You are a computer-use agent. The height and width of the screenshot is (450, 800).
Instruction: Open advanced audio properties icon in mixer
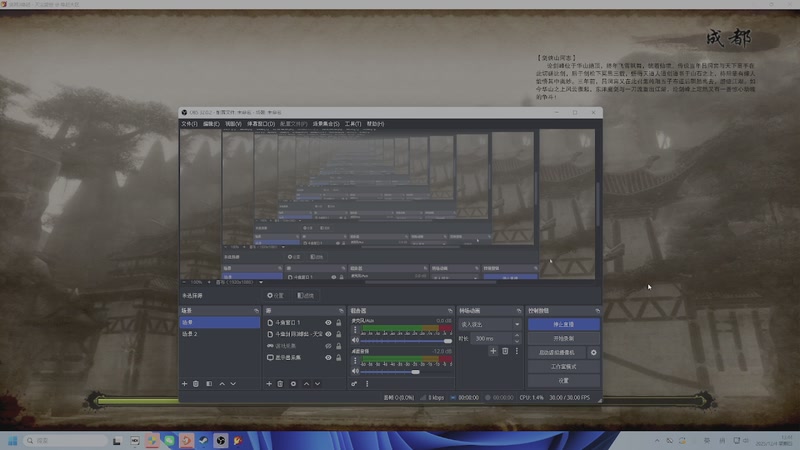pos(354,384)
